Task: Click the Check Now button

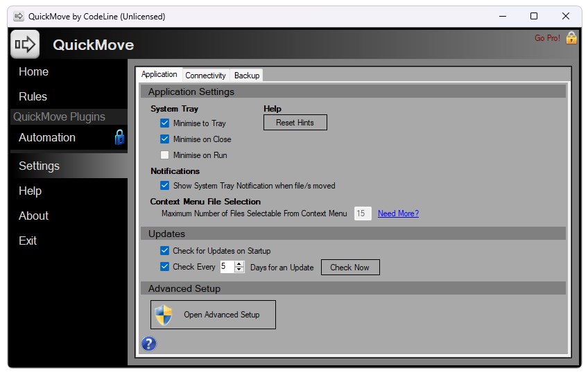Action: [350, 268]
